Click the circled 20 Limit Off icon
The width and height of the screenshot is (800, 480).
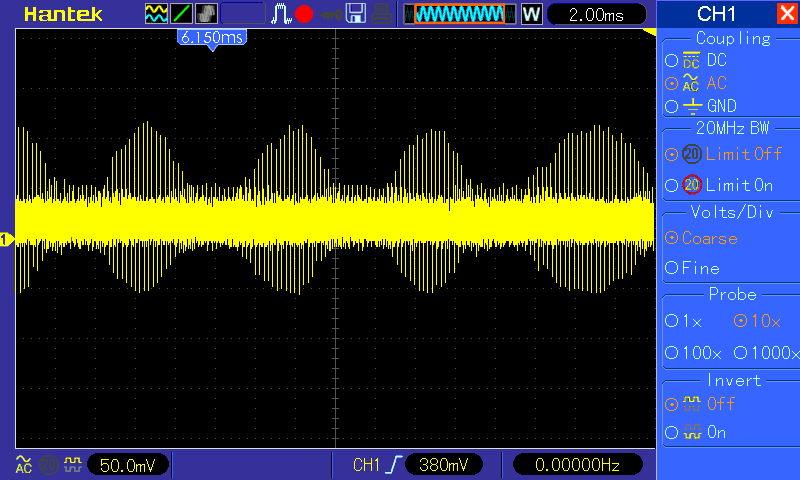(692, 154)
